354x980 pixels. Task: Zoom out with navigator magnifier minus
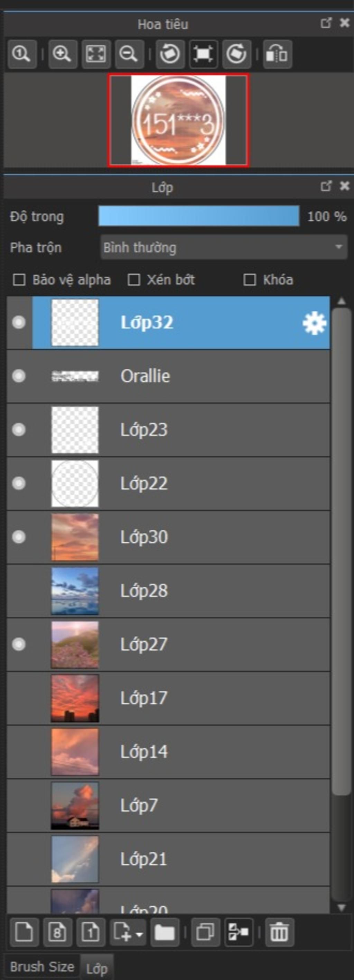[x=129, y=54]
